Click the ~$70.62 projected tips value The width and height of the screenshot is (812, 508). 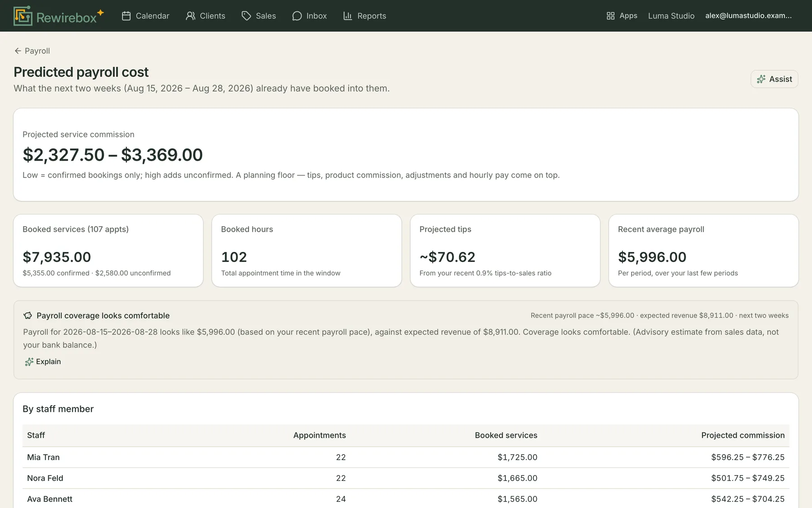point(448,257)
